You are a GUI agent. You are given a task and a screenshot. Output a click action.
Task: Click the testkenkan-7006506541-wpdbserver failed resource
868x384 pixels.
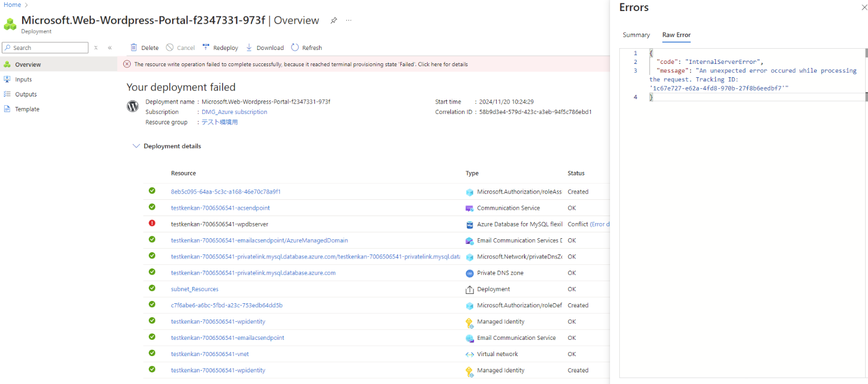point(219,224)
